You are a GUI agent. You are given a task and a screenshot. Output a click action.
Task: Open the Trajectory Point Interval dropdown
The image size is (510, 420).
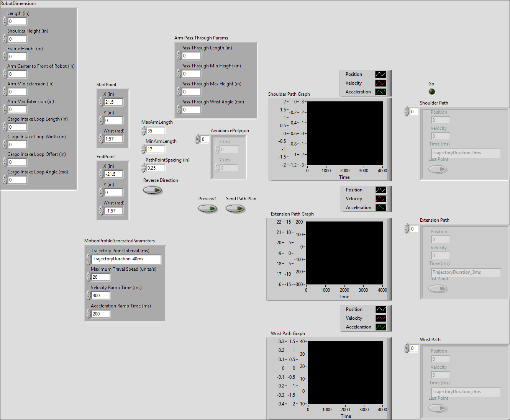click(126, 259)
